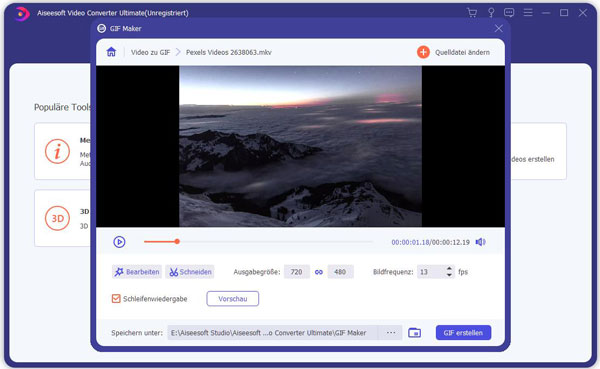Image resolution: width=600 pixels, height=369 pixels.
Task: Mute the speaker volume icon
Action: point(481,242)
